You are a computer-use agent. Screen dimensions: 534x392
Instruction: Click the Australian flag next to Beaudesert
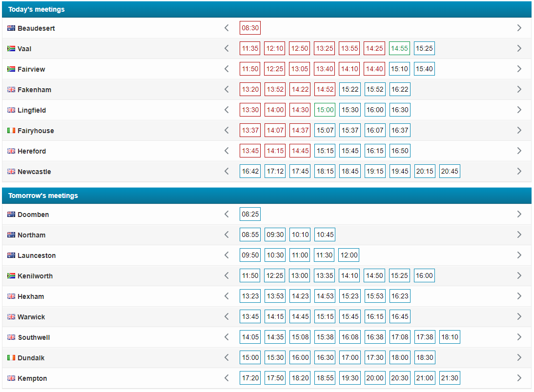pyautogui.click(x=11, y=28)
